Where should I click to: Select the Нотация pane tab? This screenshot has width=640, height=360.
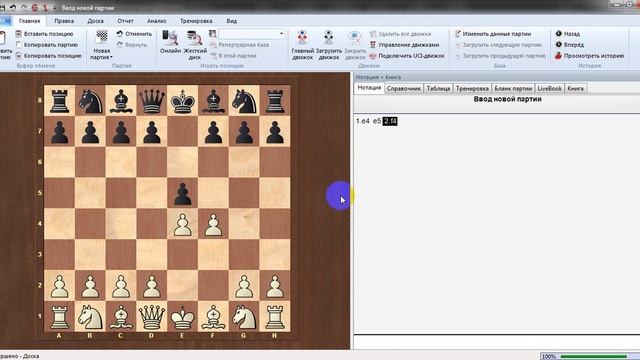(x=369, y=88)
